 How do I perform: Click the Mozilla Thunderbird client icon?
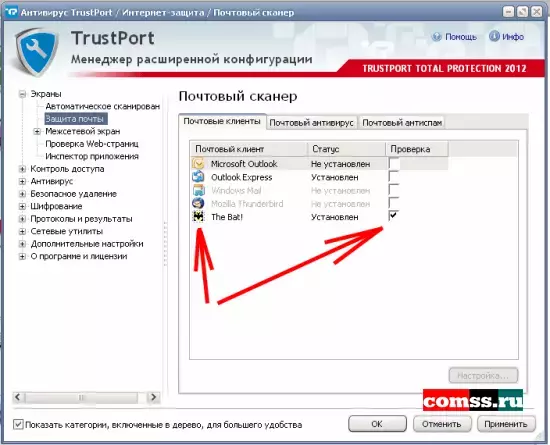(198, 203)
